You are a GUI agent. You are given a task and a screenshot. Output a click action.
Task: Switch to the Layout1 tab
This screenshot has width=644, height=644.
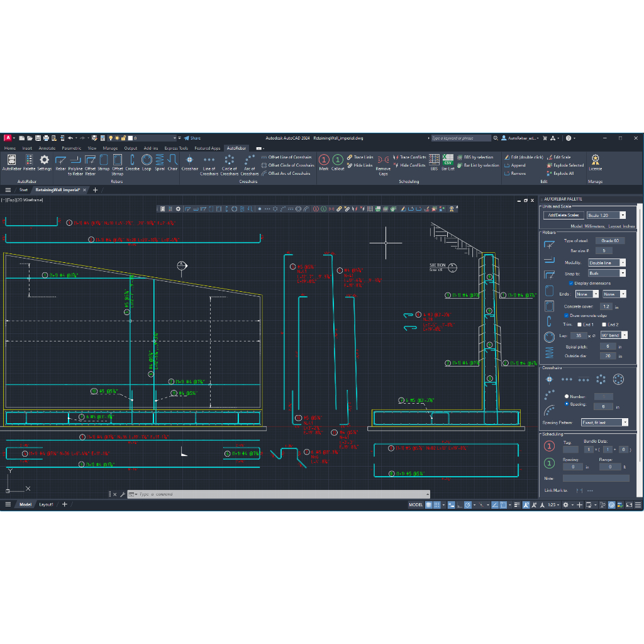[x=46, y=504]
